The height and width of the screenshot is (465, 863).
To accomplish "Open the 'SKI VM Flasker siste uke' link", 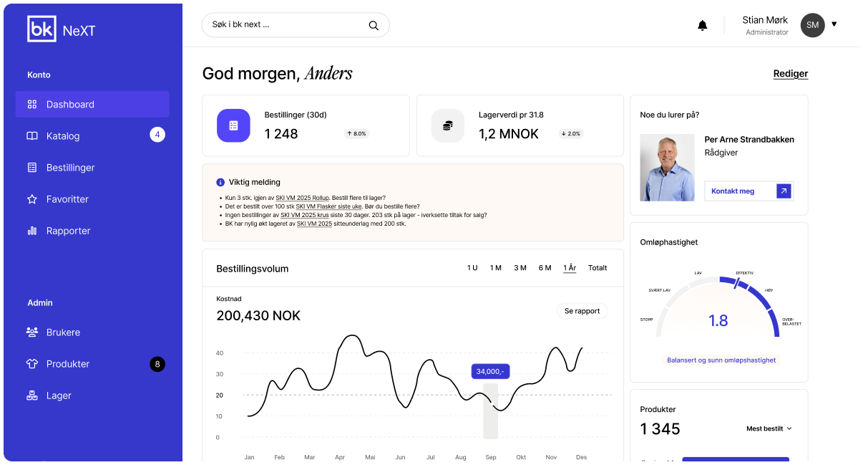I will pos(329,206).
